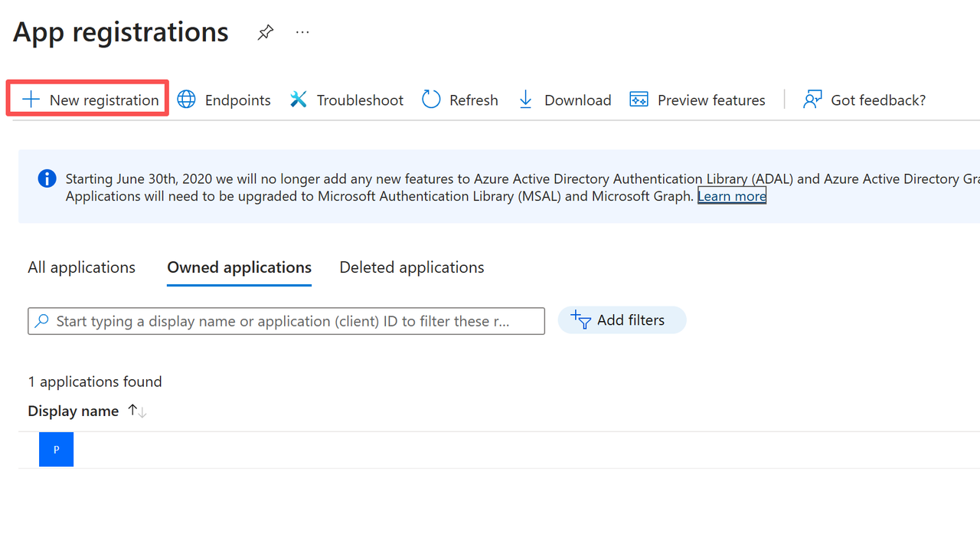Start a New registration
The height and width of the screenshot is (534, 980).
pos(87,100)
